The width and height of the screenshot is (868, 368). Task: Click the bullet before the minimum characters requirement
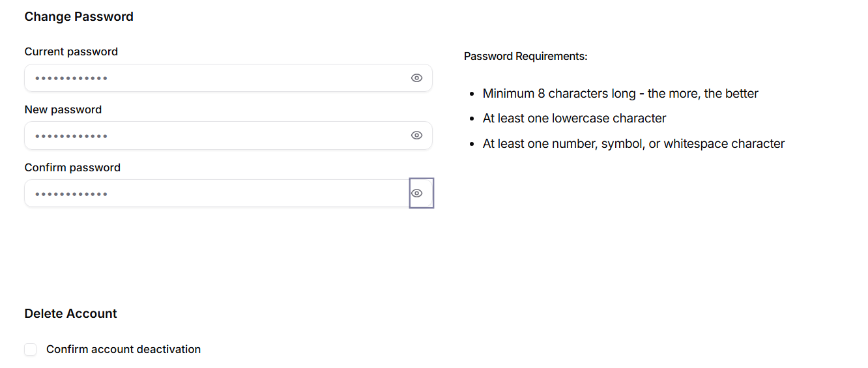pyautogui.click(x=471, y=94)
